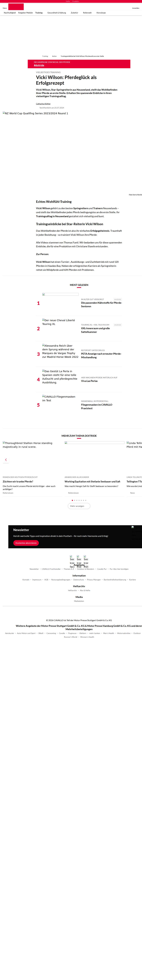Open author Catharina Köther's profile
The image size is (142, 980).
click(x=43, y=103)
